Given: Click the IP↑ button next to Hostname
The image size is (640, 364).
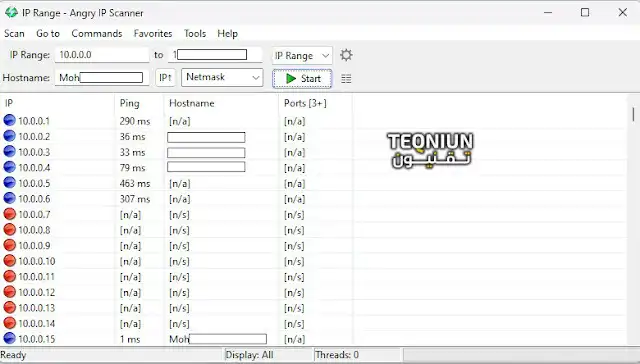Looking at the screenshot, I should tap(165, 78).
